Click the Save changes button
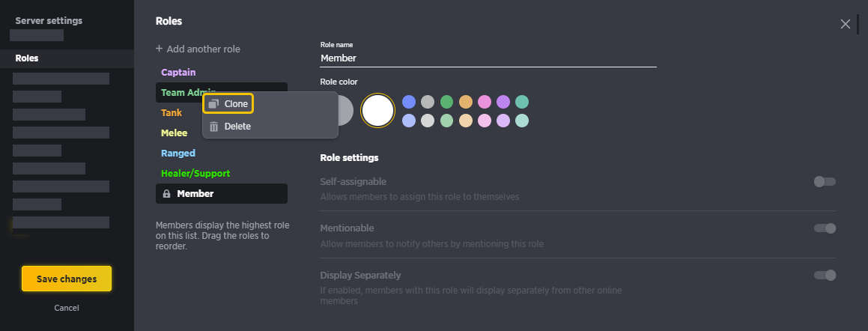Screen dimensions: 868x331 (x=67, y=279)
